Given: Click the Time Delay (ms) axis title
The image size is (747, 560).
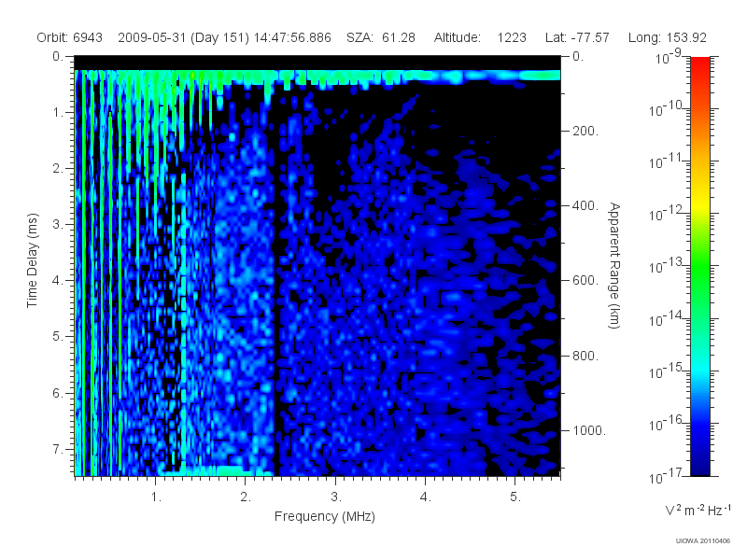Looking at the screenshot, I should click(x=32, y=260).
